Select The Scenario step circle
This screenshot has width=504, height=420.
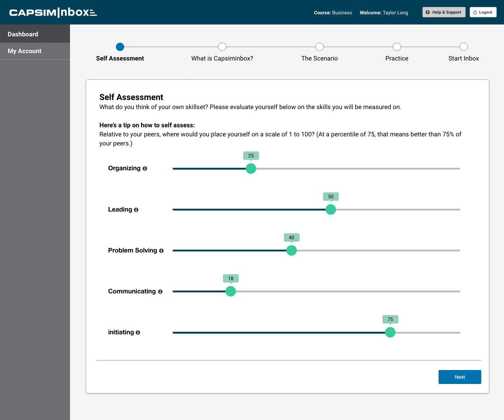pos(320,47)
